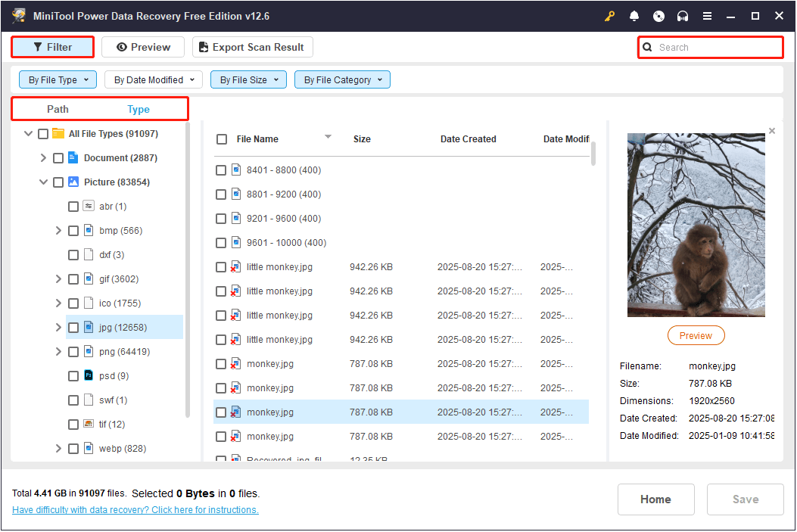Click the bootable media disc icon
797x532 pixels.
(658, 16)
